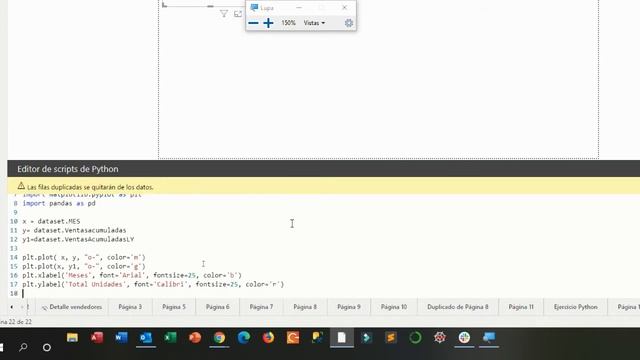Minimize the Lupa window
This screenshot has height=360, width=640.
tap(299, 8)
